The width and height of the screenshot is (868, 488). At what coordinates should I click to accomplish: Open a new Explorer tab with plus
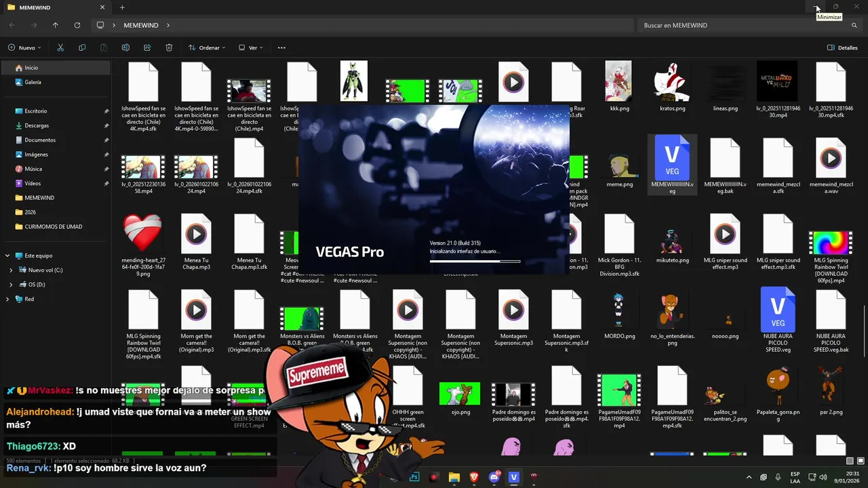[x=122, y=7]
